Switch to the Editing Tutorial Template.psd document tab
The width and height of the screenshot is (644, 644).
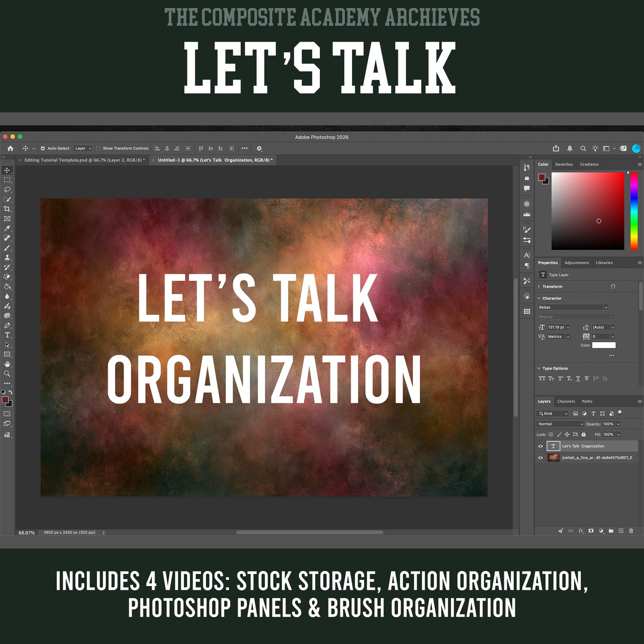(84, 160)
